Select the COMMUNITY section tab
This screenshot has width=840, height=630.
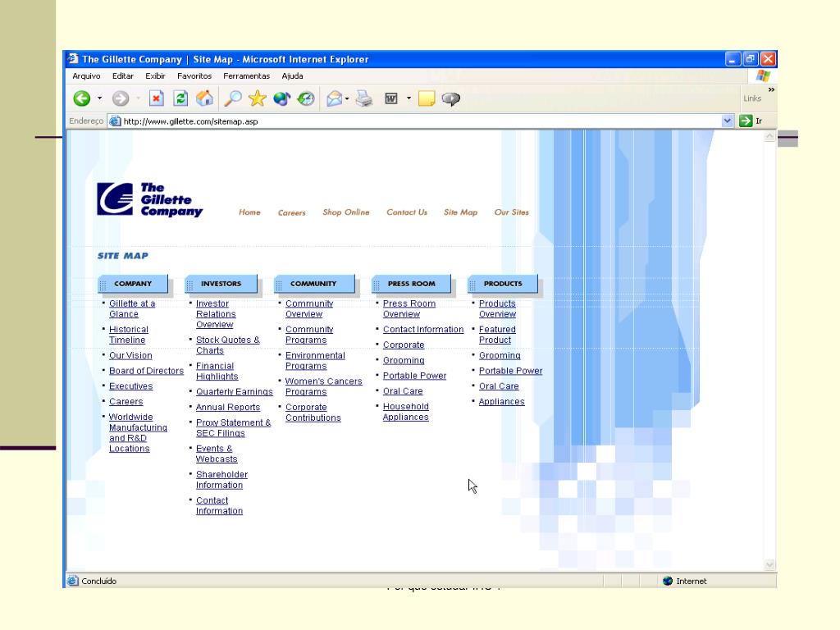(314, 284)
